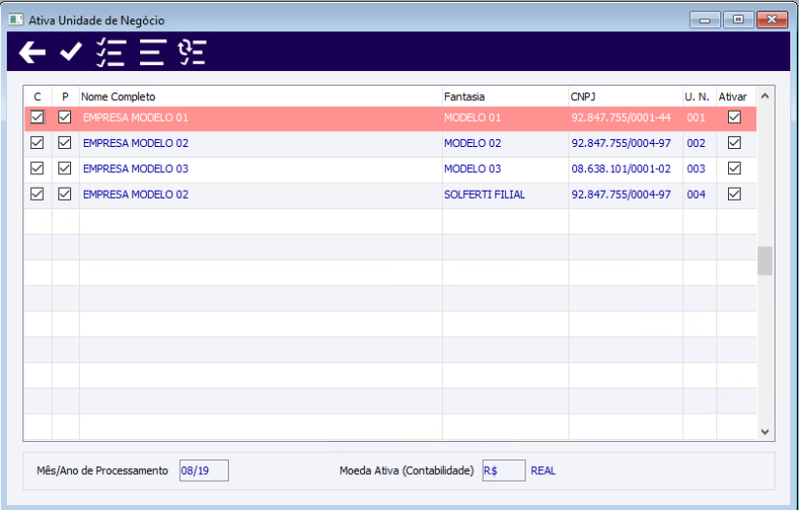Toggle Ativar checkbox for unit 002
This screenshot has height=510, width=800.
[734, 143]
